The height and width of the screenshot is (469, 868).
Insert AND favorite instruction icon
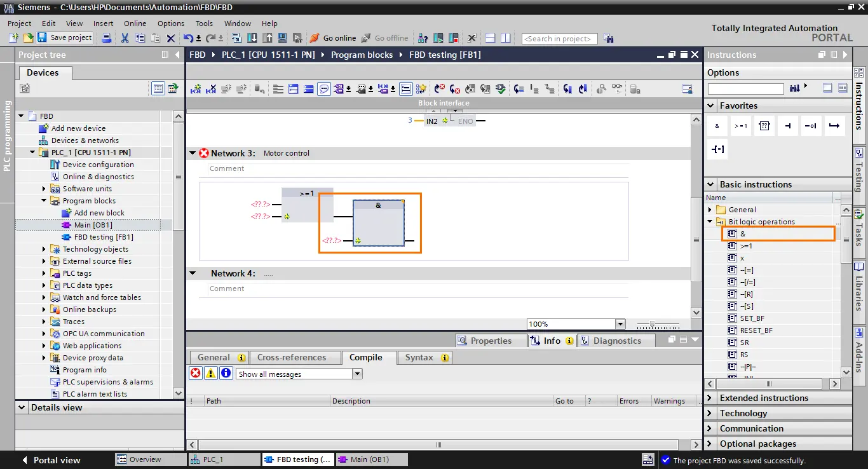(717, 126)
